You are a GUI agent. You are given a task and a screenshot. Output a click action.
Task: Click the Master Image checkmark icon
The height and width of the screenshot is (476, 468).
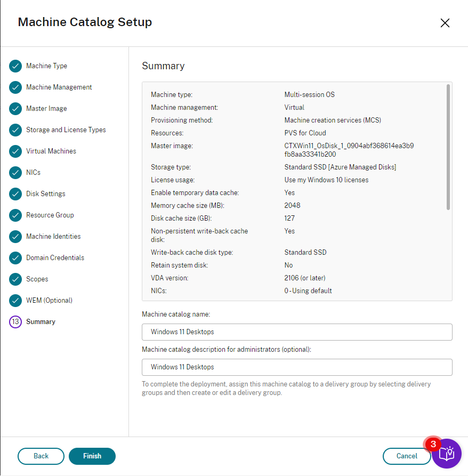15,109
